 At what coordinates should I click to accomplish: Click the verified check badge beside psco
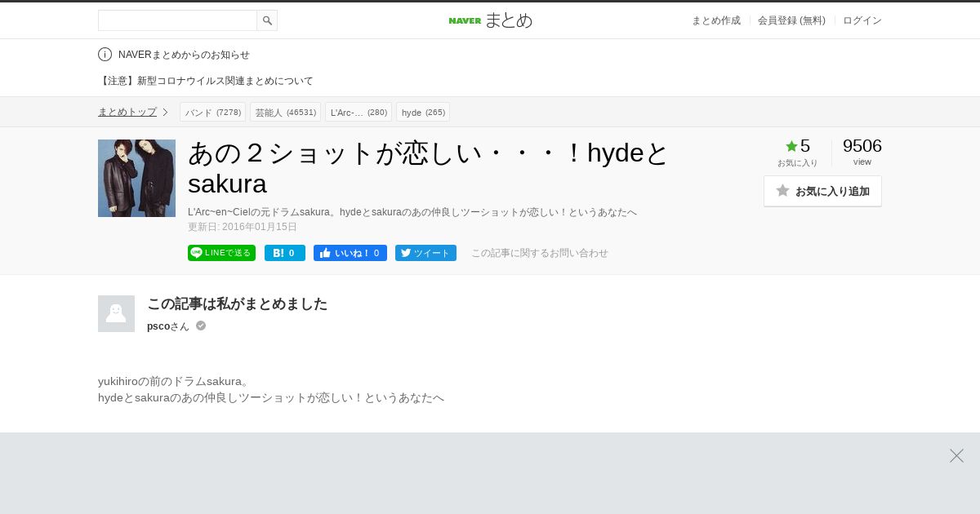click(x=201, y=326)
